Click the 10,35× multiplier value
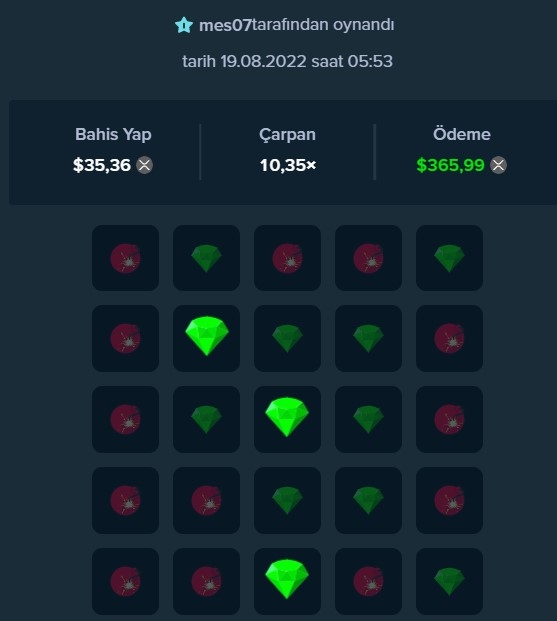Screen dimensions: 557x621 (x=288, y=165)
